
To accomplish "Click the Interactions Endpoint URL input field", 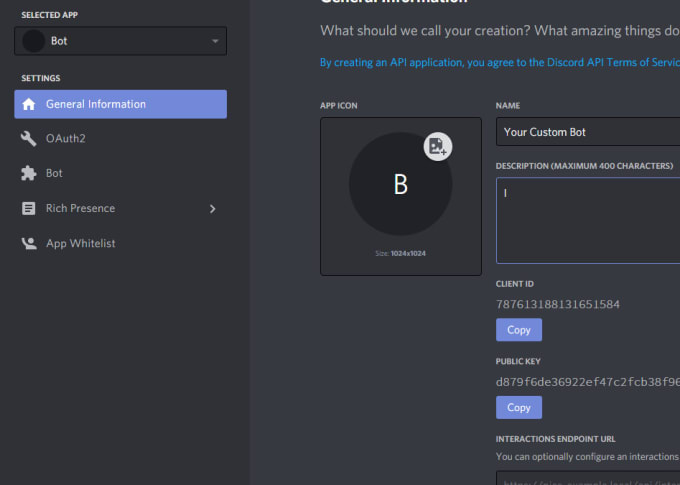I will [x=588, y=478].
